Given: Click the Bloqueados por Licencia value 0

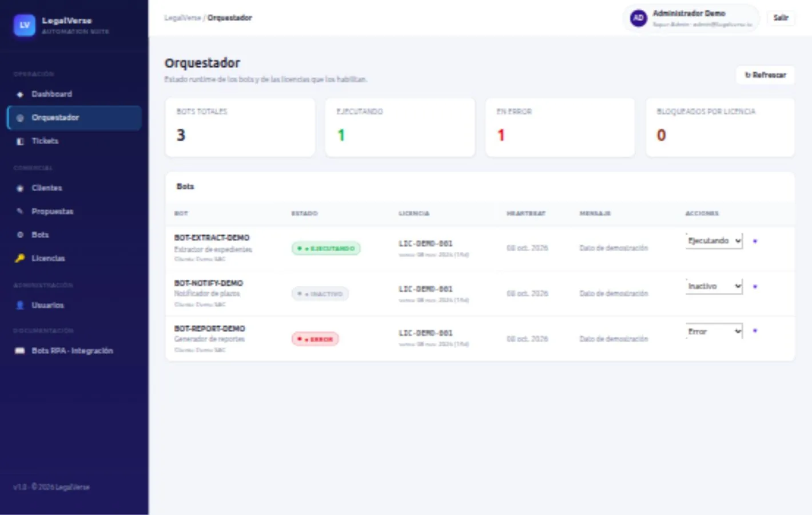Looking at the screenshot, I should coord(661,135).
